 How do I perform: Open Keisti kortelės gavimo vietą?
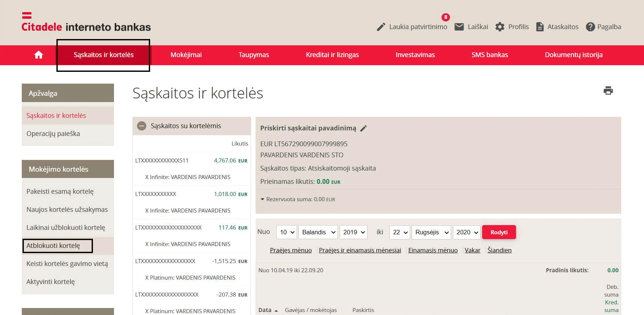point(68,264)
